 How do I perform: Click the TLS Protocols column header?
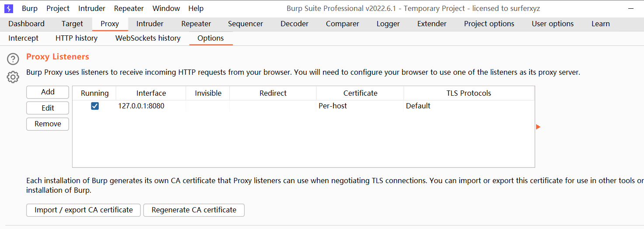point(468,93)
